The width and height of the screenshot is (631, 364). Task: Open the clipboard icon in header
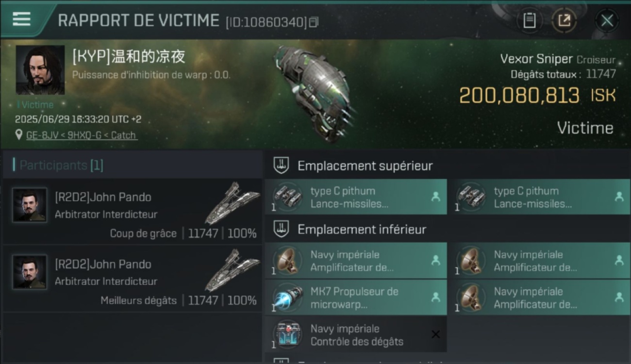529,20
